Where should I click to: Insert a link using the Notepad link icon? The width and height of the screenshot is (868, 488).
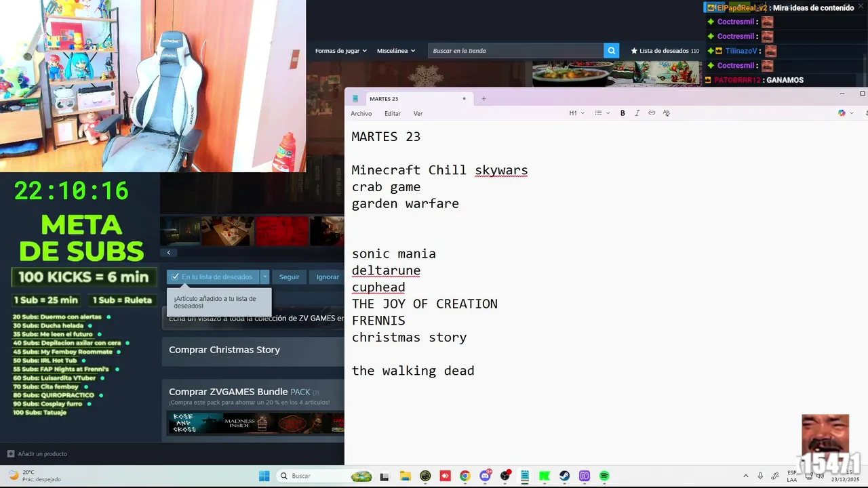(652, 113)
